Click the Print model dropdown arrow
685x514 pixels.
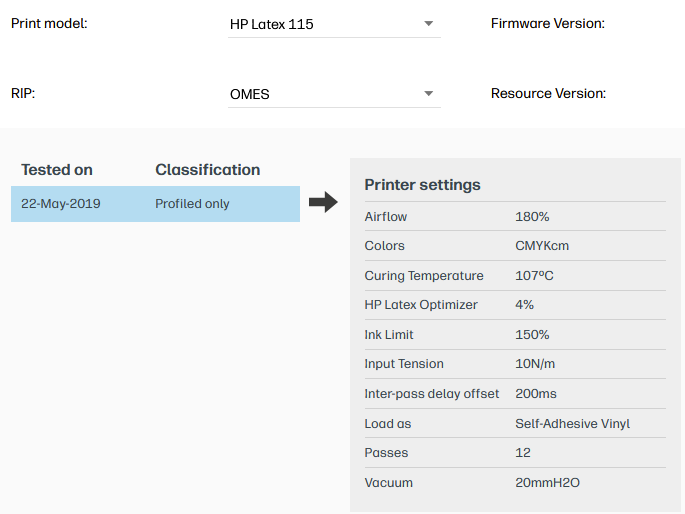click(x=429, y=24)
